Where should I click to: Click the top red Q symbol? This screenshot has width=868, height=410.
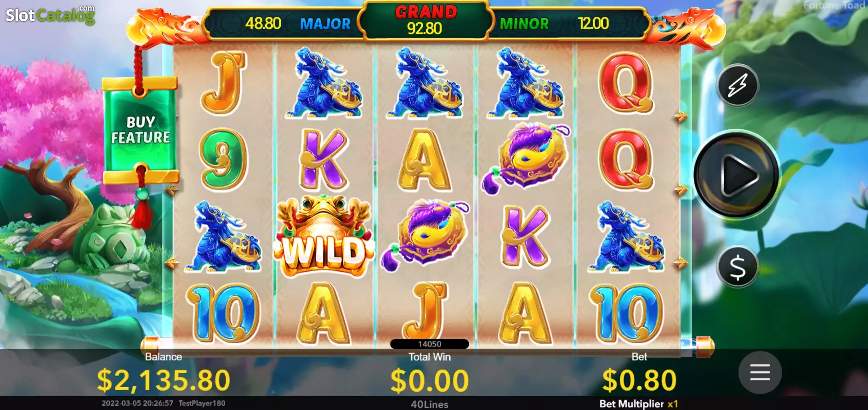point(626,82)
